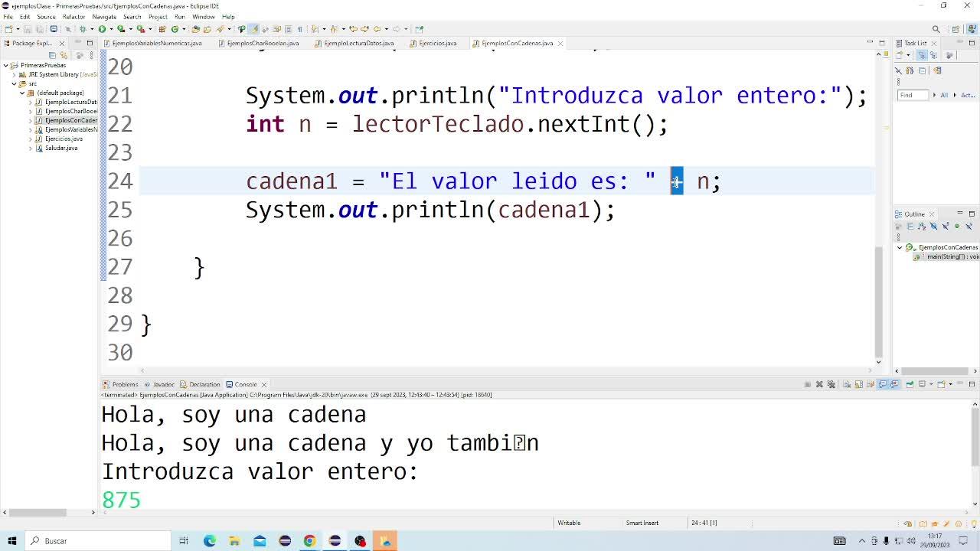
Task: Click the Windows Start button
Action: tap(12, 541)
